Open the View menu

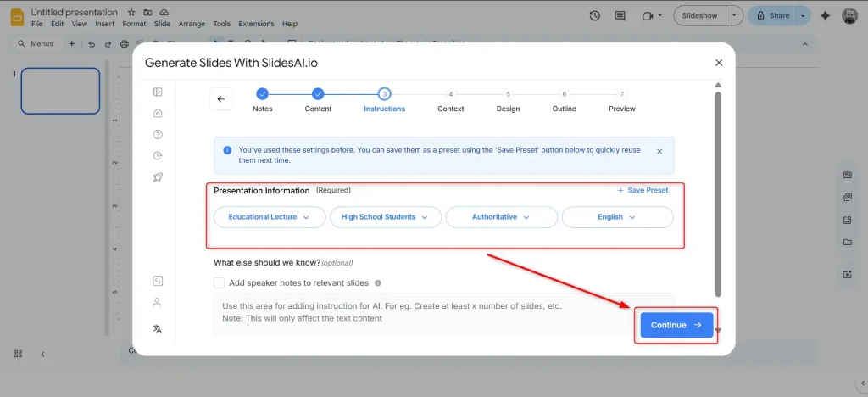coord(80,24)
